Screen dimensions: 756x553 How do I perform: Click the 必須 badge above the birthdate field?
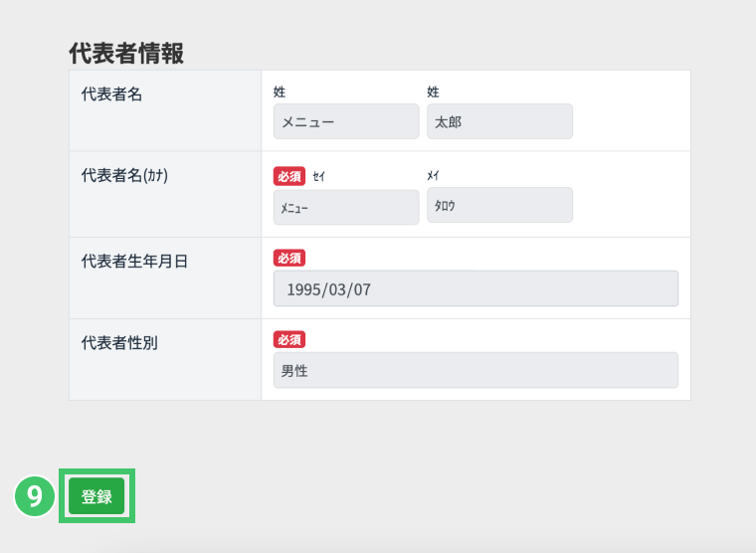289,258
